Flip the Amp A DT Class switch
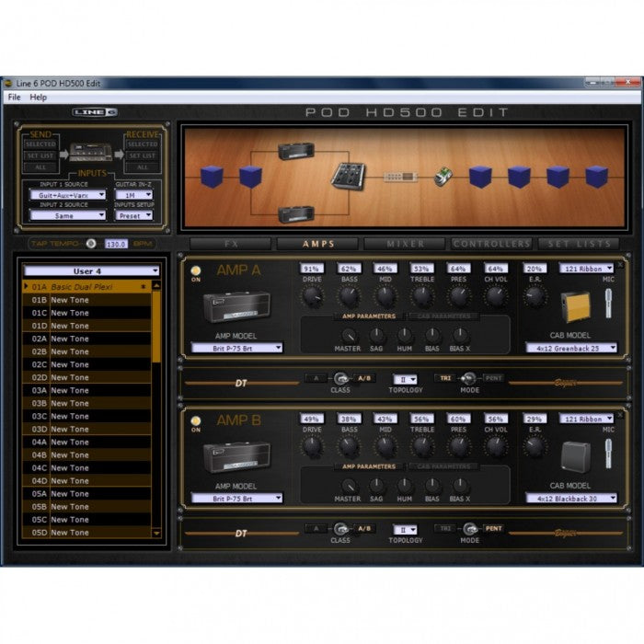Screen dimensions: 644x644 (x=340, y=378)
